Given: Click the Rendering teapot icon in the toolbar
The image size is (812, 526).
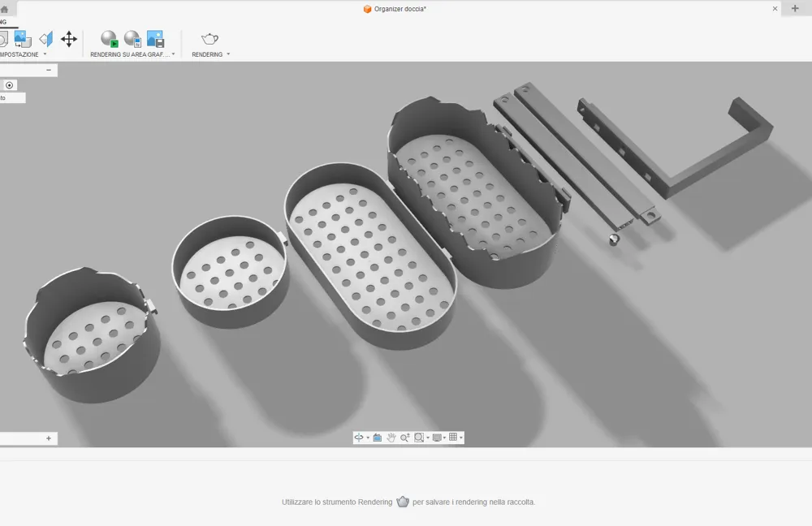Looking at the screenshot, I should click(209, 39).
